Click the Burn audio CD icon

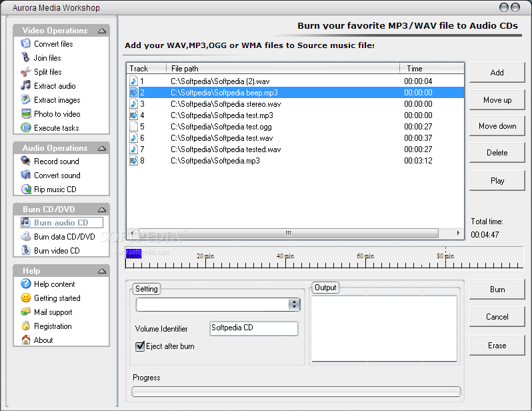point(26,222)
